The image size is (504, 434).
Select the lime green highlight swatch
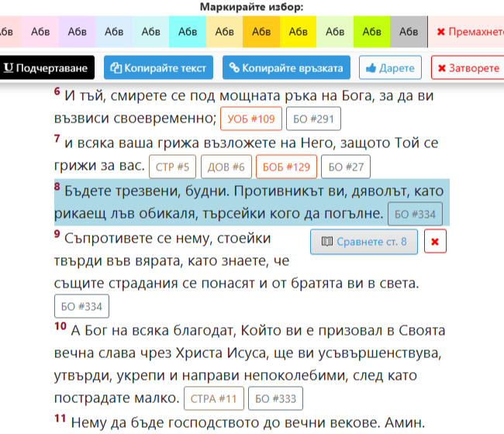(x=371, y=32)
